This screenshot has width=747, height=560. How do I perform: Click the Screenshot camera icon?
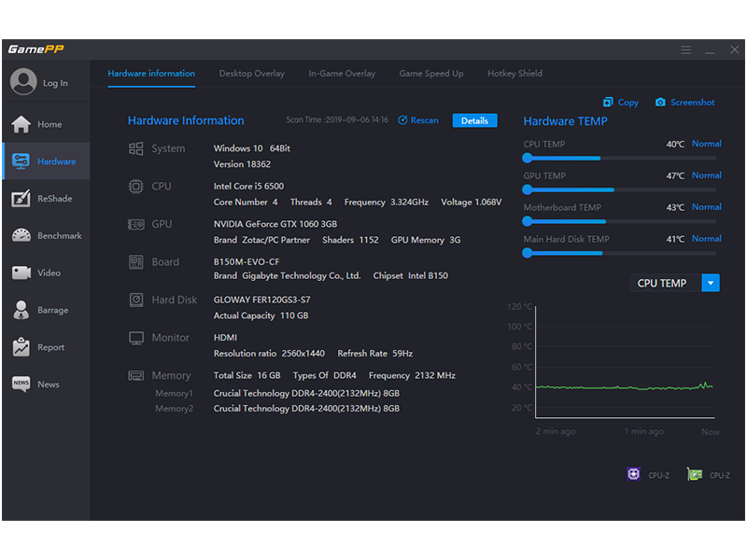tap(660, 102)
